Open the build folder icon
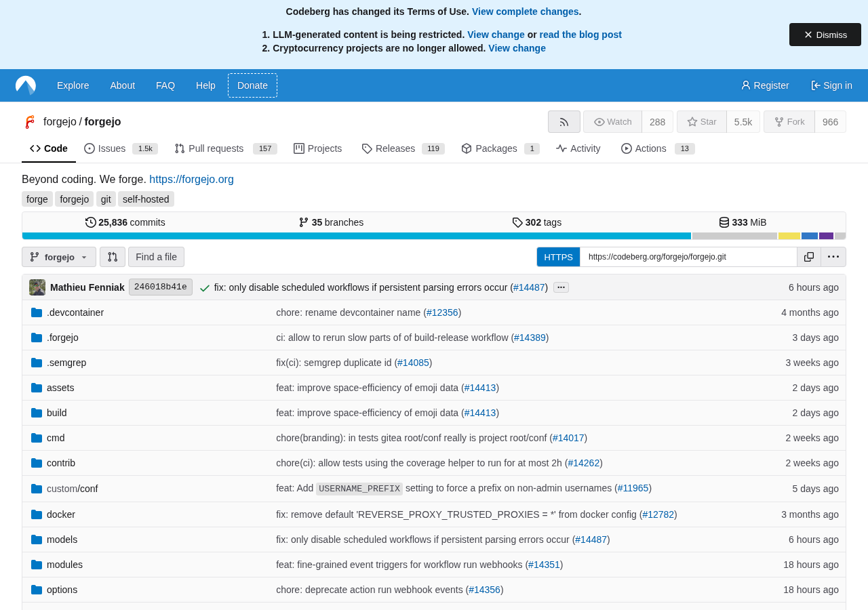The width and height of the screenshot is (868, 610). point(37,413)
